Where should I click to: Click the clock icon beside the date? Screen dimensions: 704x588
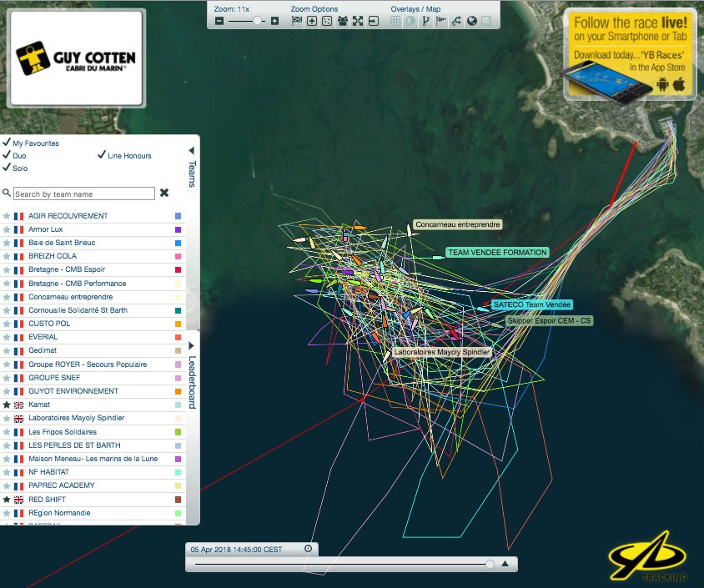click(x=308, y=549)
